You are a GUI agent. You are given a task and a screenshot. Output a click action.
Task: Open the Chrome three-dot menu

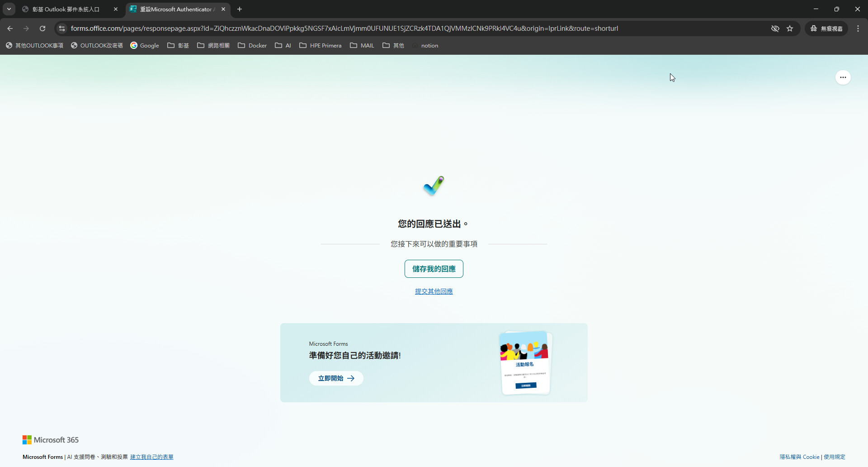(858, 29)
